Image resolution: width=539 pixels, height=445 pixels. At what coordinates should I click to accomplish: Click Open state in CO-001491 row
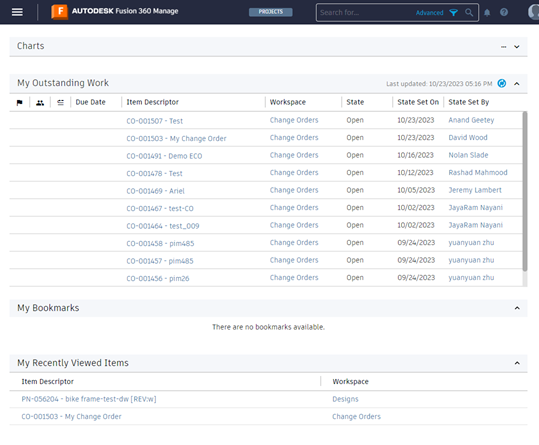355,155
